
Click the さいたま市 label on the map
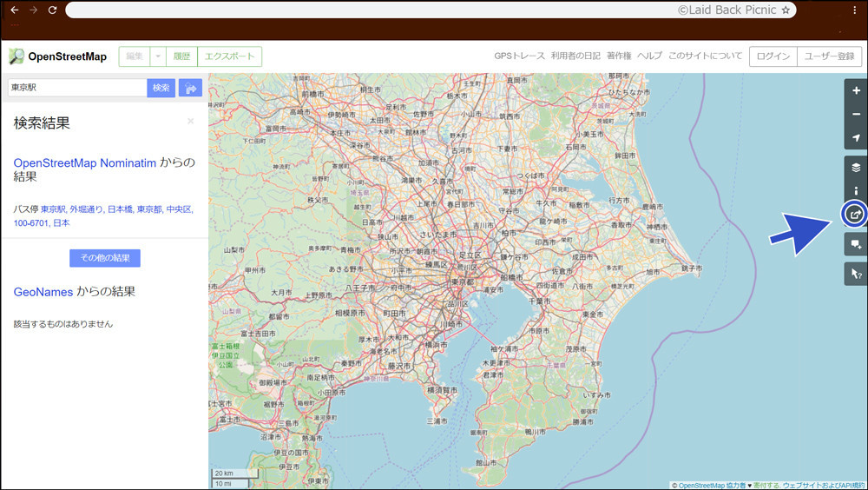pyautogui.click(x=437, y=235)
